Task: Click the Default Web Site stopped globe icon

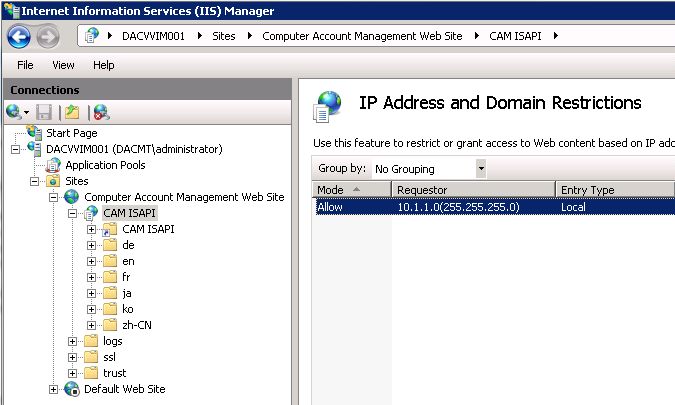Action: click(x=72, y=389)
